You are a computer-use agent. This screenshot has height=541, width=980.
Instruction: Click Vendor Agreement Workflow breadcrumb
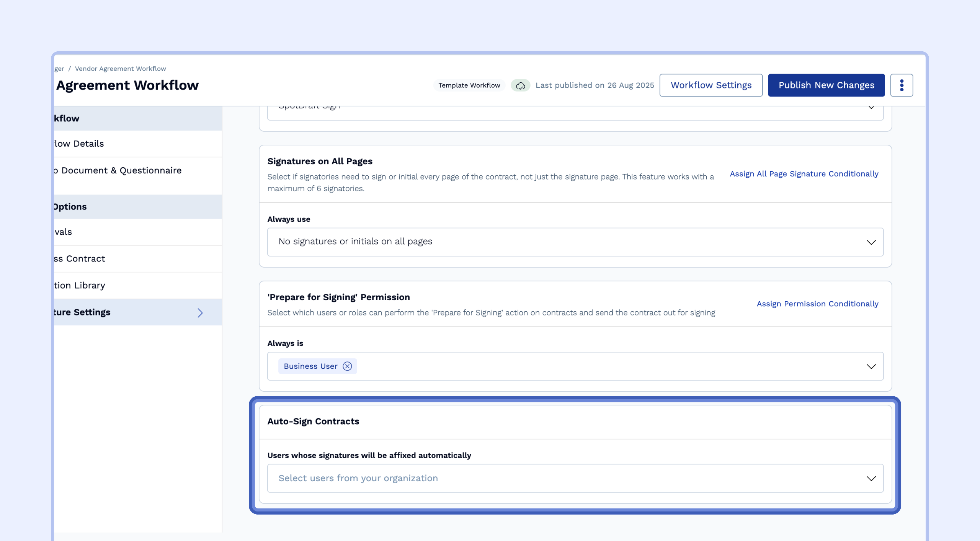pos(120,69)
